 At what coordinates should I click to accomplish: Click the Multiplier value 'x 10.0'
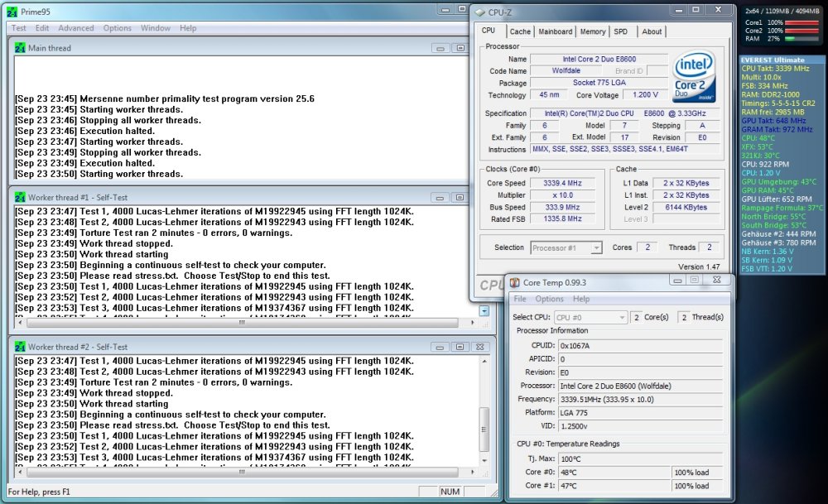562,195
